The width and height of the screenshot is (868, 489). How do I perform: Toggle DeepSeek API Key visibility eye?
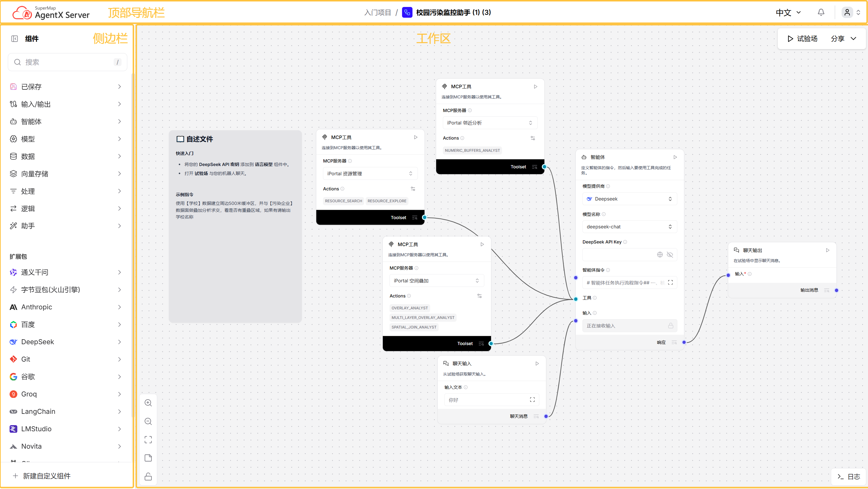pos(670,255)
